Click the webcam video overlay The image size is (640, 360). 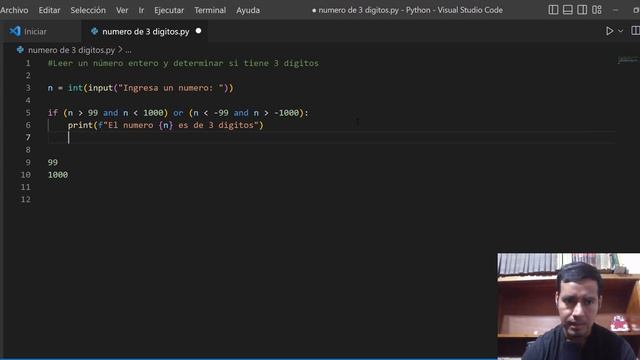coord(569,306)
